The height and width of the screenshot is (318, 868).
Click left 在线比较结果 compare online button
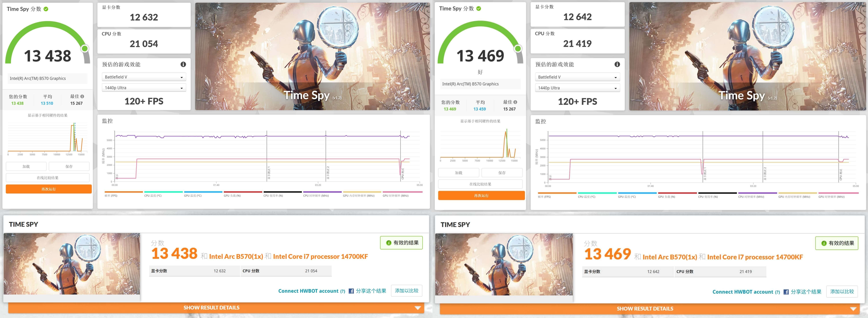coord(48,178)
